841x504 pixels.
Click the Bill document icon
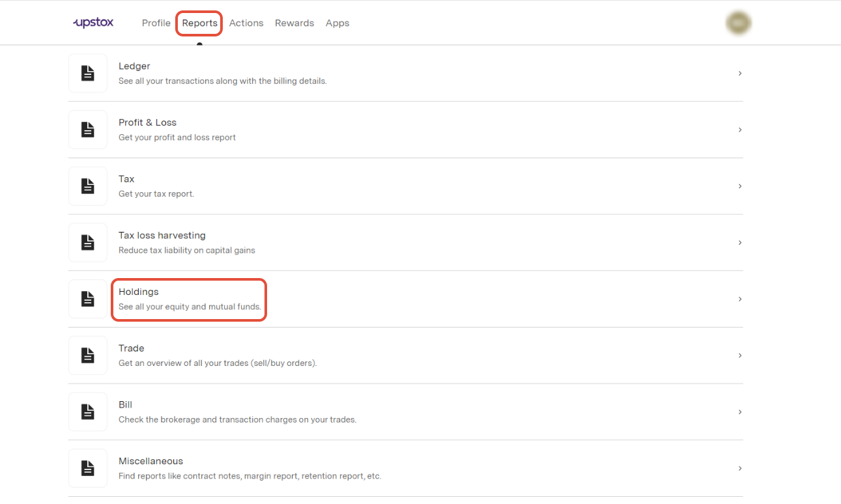(88, 412)
